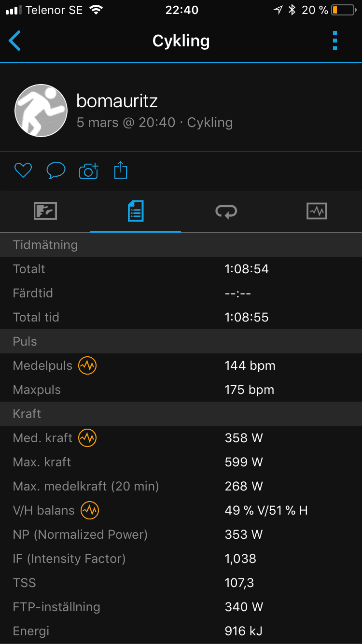Open the laps tab
The height and width of the screenshot is (644, 362).
pyautogui.click(x=226, y=211)
